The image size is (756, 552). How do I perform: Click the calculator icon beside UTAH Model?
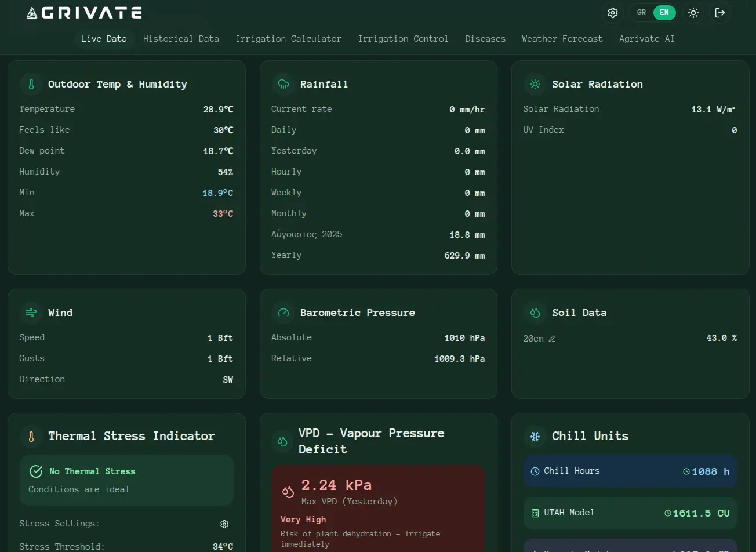tap(535, 513)
